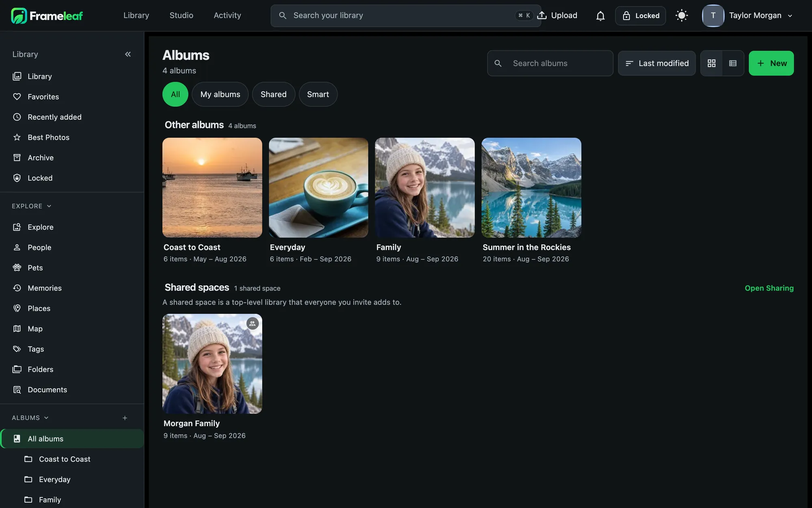
Task: Create a New album
Action: [771, 63]
